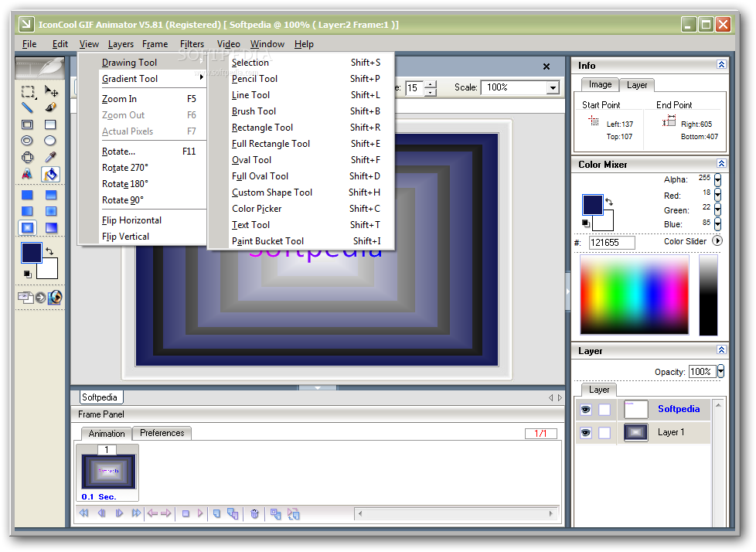Pick the Brush tool in toolbox
The width and height of the screenshot is (756, 552).
[x=50, y=107]
